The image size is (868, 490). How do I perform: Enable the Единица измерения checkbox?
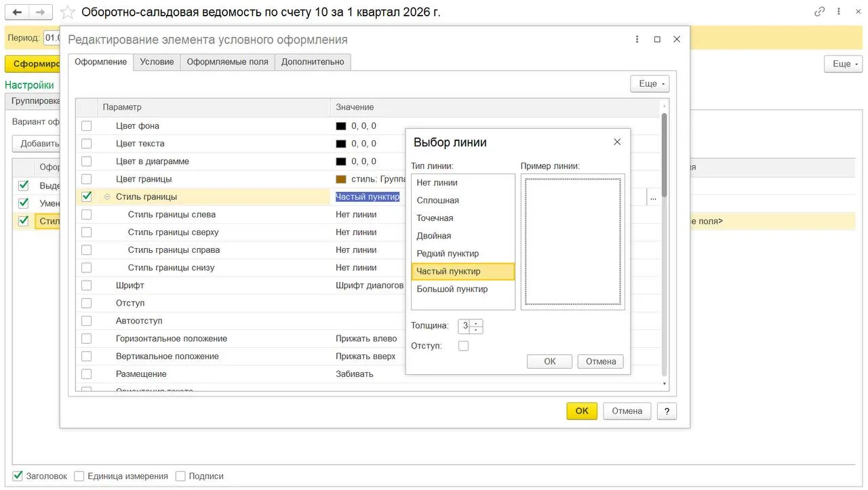pyautogui.click(x=79, y=476)
